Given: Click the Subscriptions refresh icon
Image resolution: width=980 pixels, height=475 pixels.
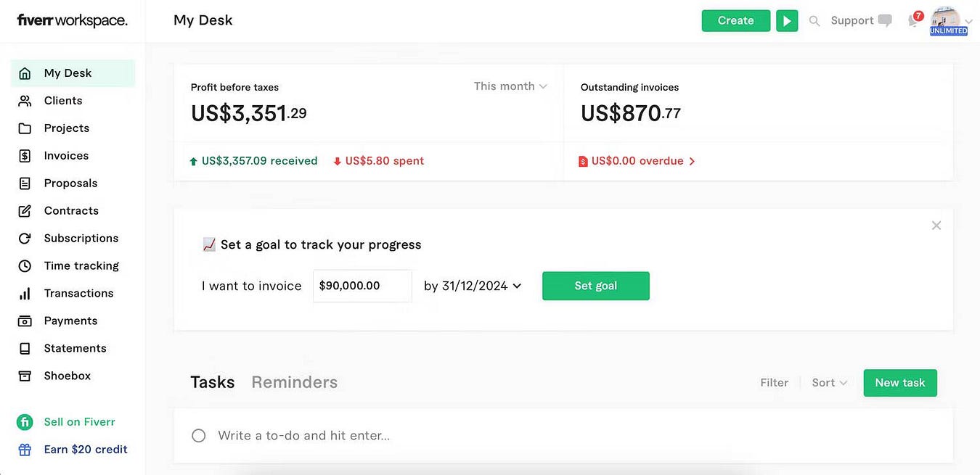Looking at the screenshot, I should point(25,239).
